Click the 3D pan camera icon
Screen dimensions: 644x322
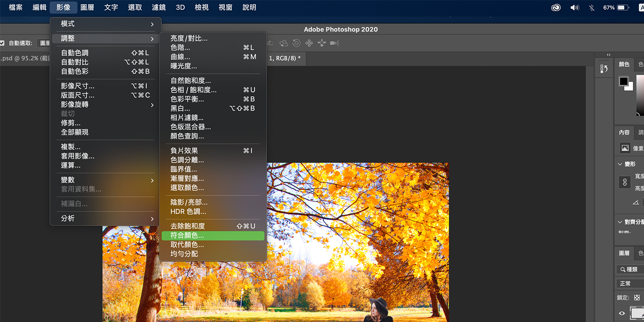click(x=309, y=43)
